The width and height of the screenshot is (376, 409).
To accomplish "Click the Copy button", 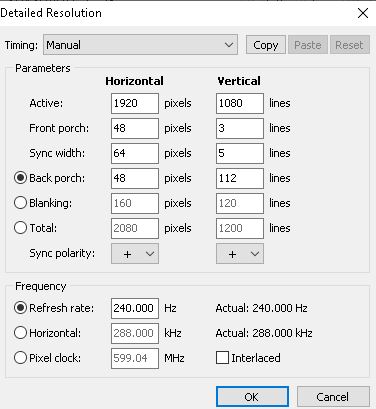I will (x=266, y=45).
